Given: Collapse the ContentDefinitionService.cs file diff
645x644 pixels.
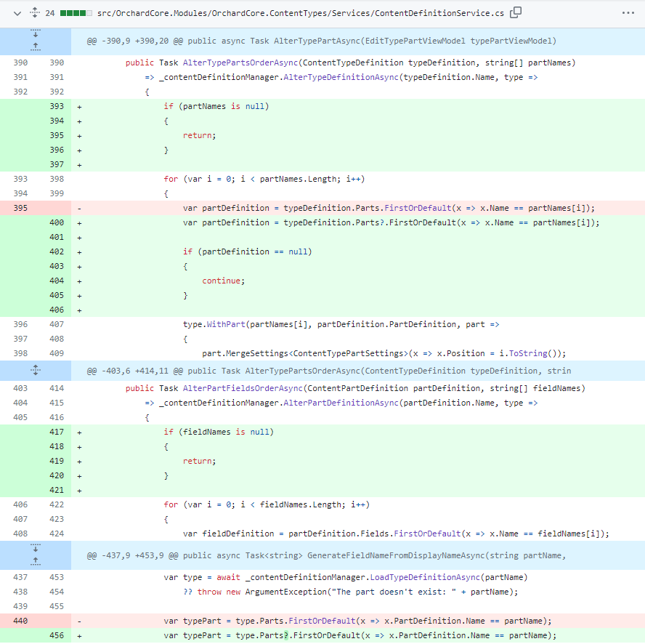Looking at the screenshot, I should coord(17,13).
